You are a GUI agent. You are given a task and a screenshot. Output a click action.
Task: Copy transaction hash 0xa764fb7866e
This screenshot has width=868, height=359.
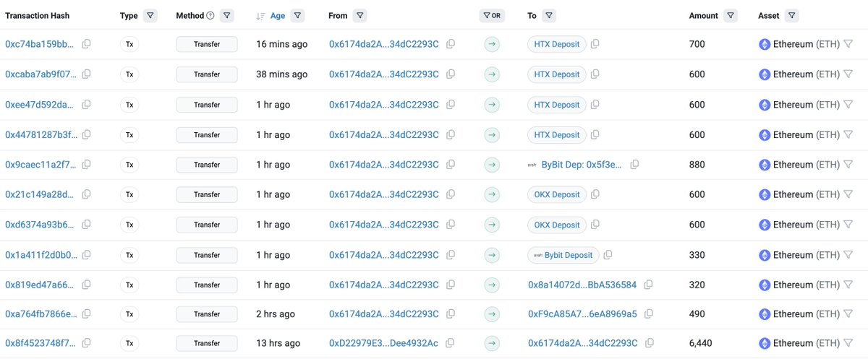click(x=86, y=314)
